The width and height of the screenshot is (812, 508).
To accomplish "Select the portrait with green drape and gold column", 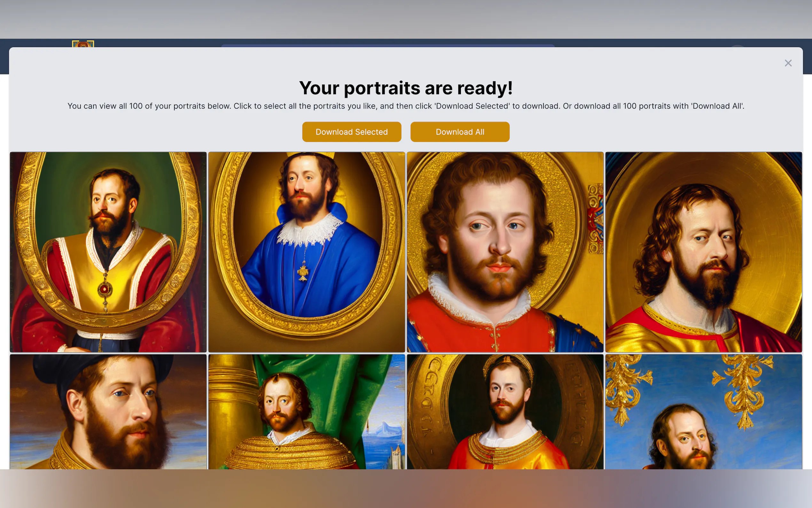I will (x=307, y=412).
